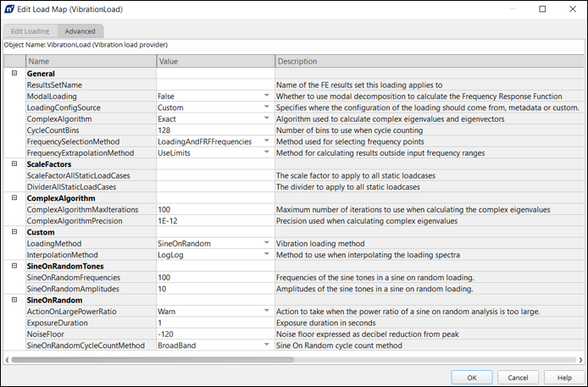Click the 'Vibration loading method' description
Image resolution: width=588 pixels, height=387 pixels.
coord(320,244)
